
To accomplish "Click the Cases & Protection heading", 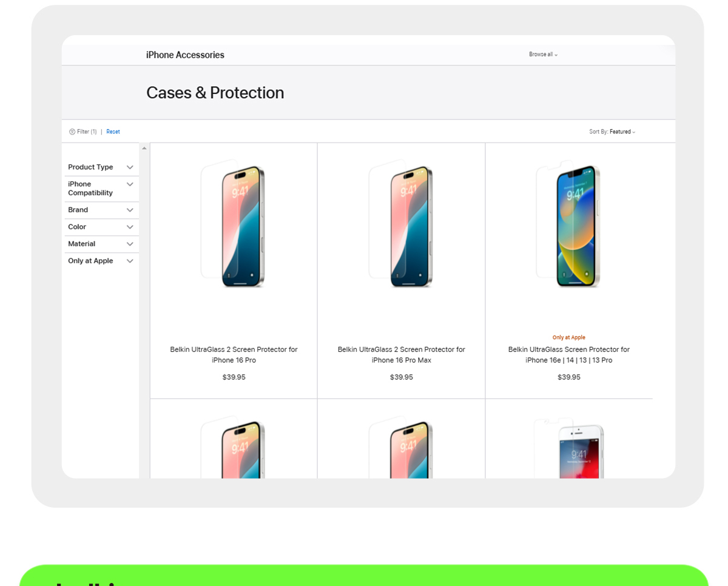I will pyautogui.click(x=215, y=93).
